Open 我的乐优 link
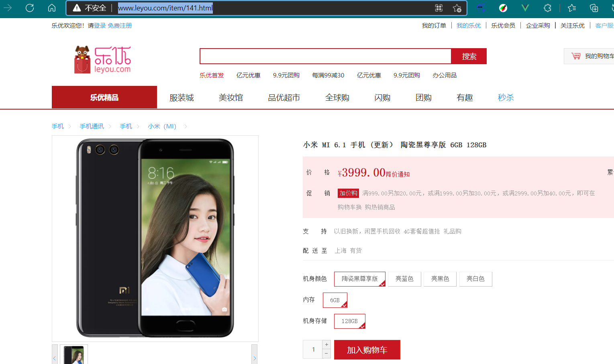The width and height of the screenshot is (614, 364). pos(469,26)
